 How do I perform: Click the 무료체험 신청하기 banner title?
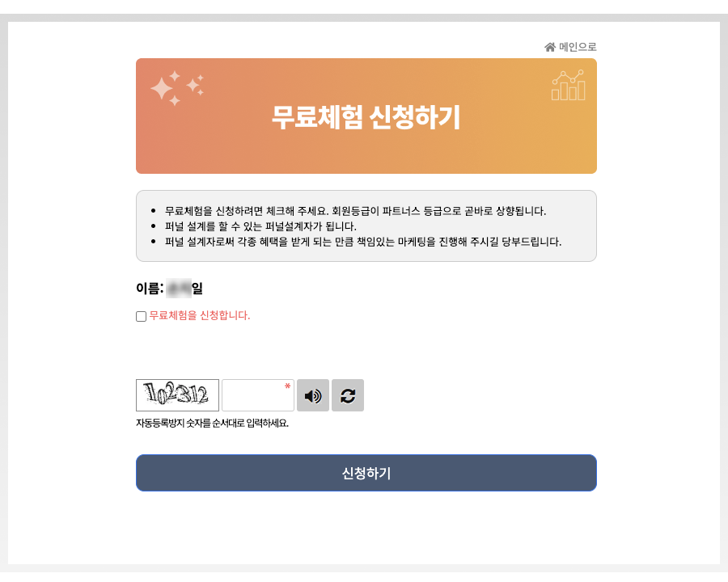point(366,116)
